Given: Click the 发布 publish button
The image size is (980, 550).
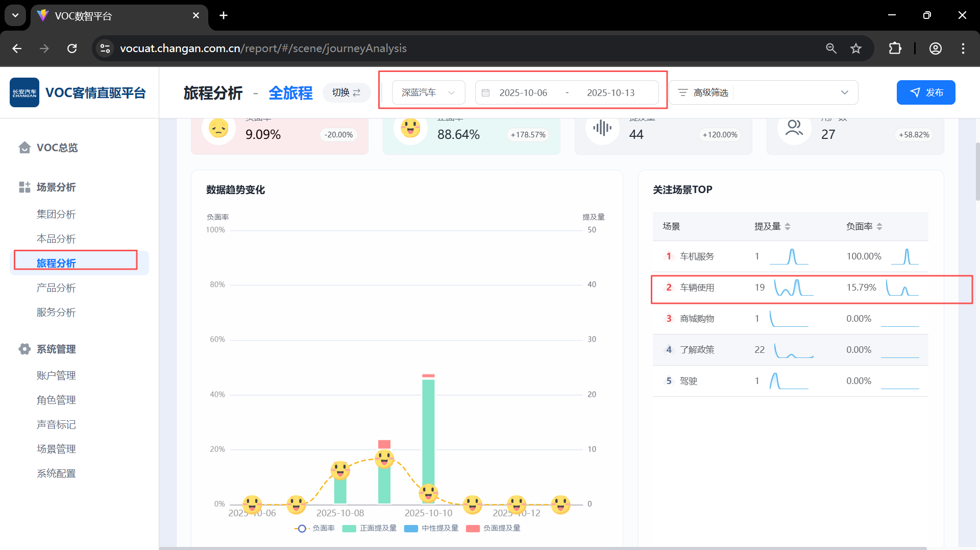Looking at the screenshot, I should click(925, 92).
